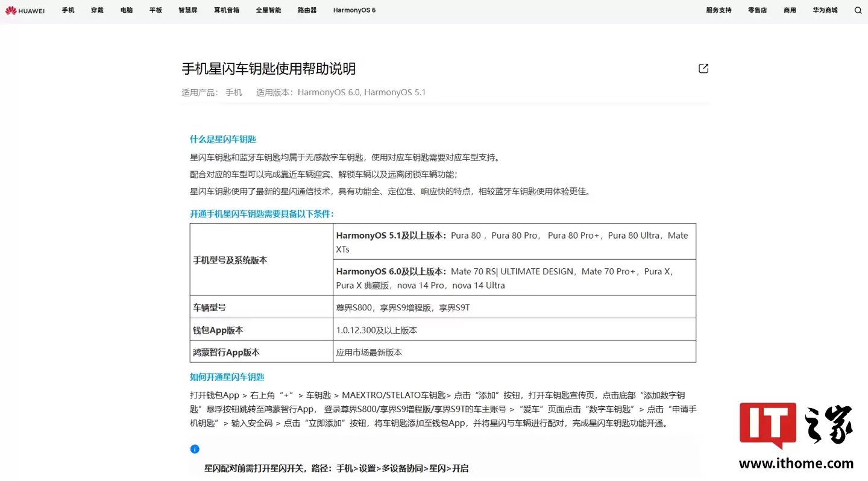This screenshot has height=481, width=868.
Task: Click 服务支持 in the top right
Action: 719,10
